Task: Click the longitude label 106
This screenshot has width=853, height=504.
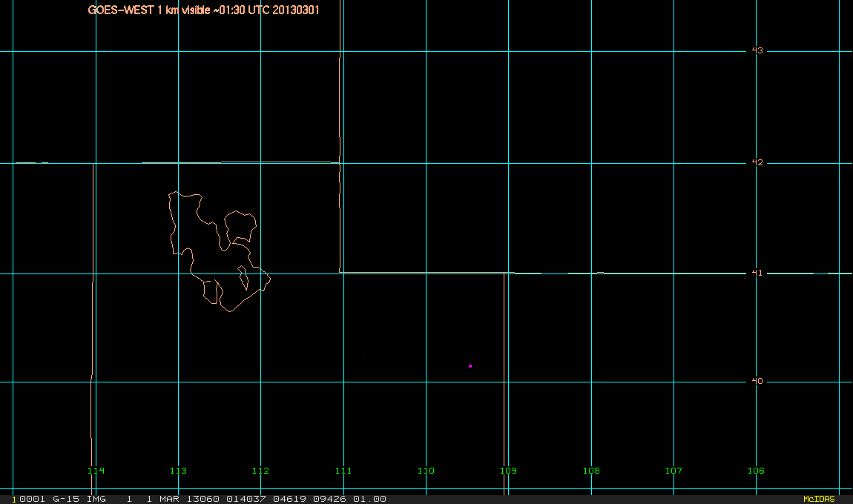Action: tap(756, 471)
